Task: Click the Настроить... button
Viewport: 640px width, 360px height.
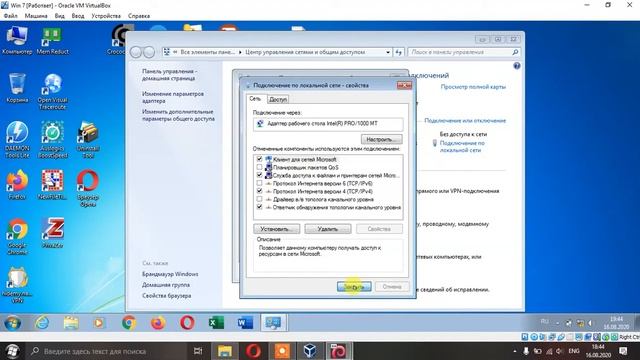Action: pyautogui.click(x=381, y=139)
